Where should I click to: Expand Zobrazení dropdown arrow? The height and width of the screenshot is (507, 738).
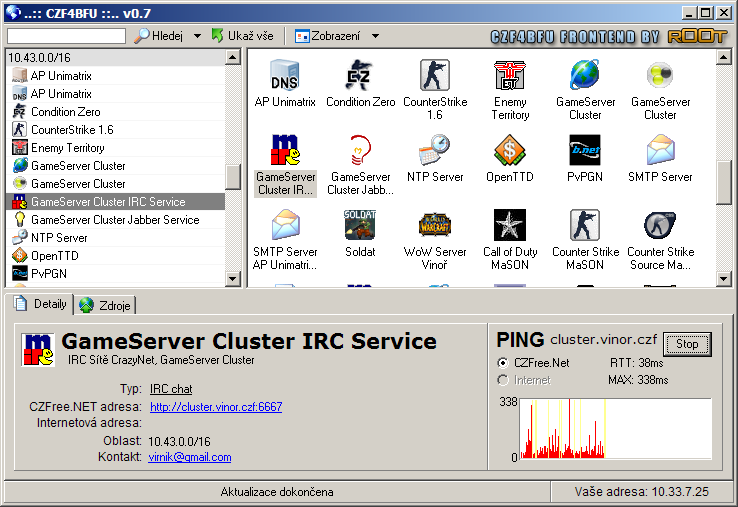[x=375, y=36]
